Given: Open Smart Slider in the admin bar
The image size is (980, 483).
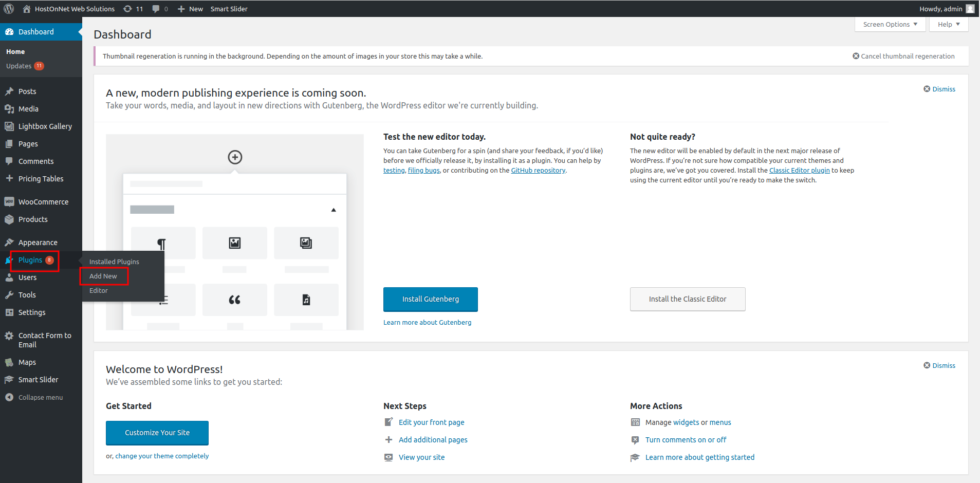Looking at the screenshot, I should tap(229, 9).
